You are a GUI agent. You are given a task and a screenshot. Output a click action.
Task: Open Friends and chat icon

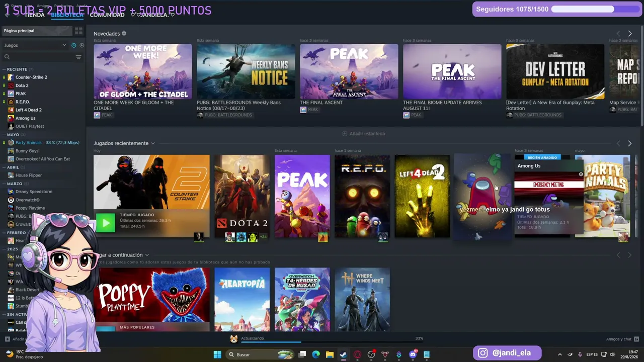click(x=636, y=339)
